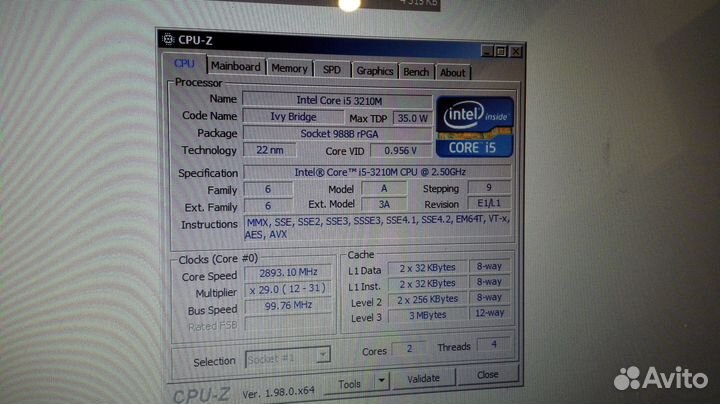Click the Level 3 value 3 MBytes

click(x=427, y=315)
